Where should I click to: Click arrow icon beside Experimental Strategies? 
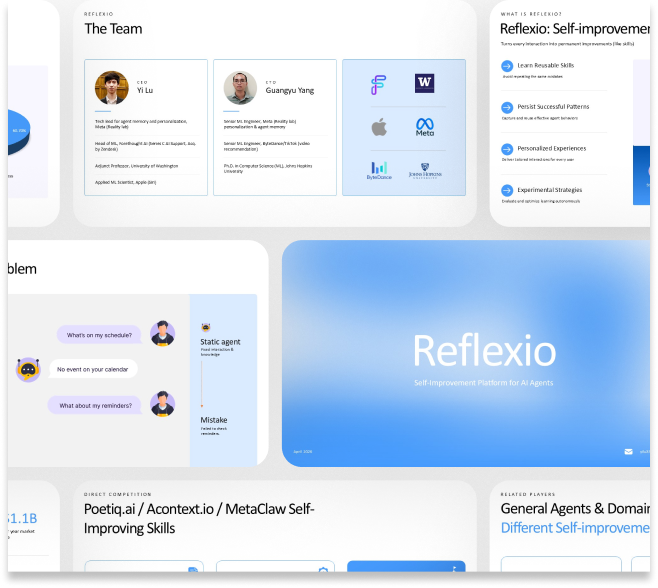point(507,190)
